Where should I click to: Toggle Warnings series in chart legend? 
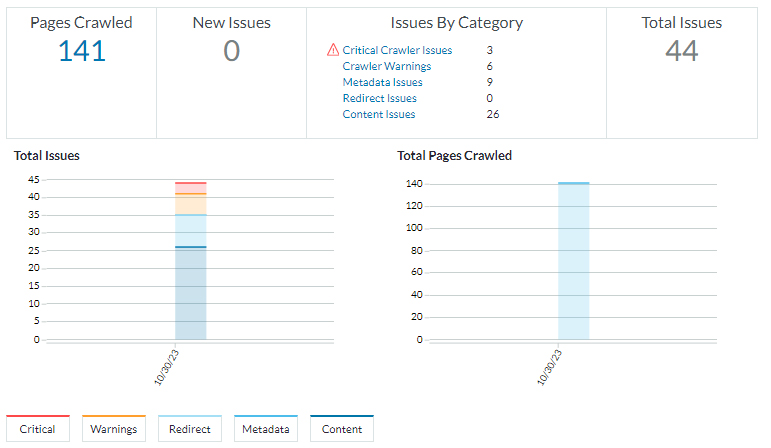[x=113, y=429]
